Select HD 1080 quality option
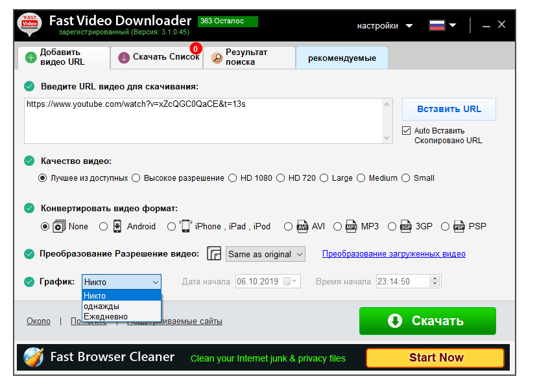The image size is (537, 392). [x=233, y=178]
